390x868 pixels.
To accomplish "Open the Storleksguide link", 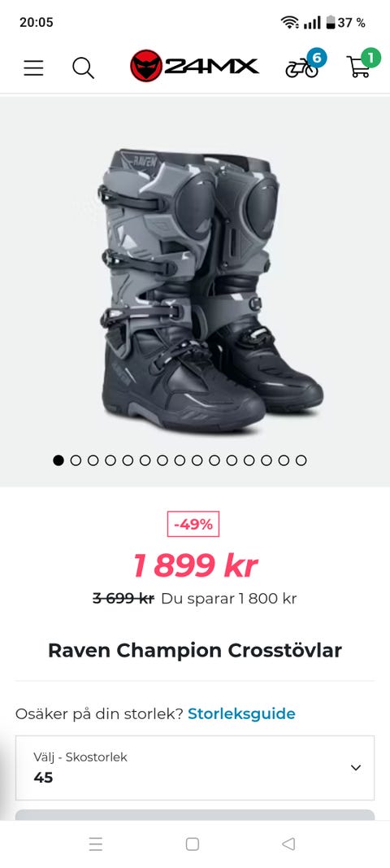I will pyautogui.click(x=242, y=713).
